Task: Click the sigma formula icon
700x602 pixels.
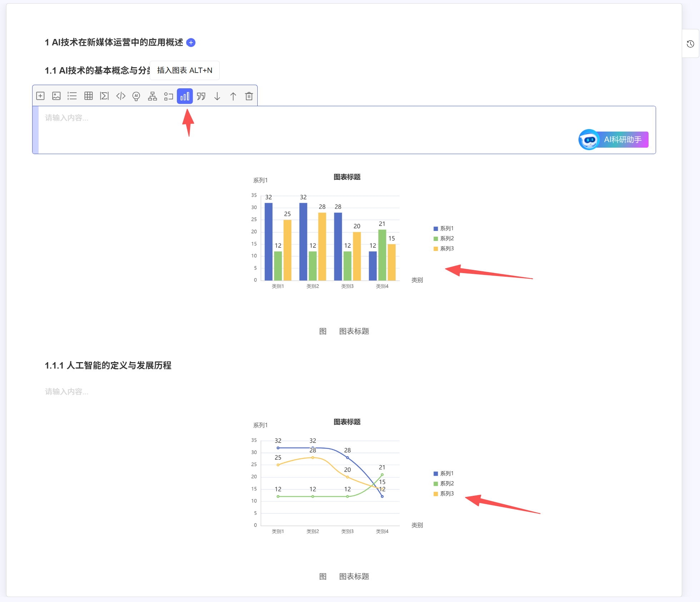Action: (x=104, y=96)
